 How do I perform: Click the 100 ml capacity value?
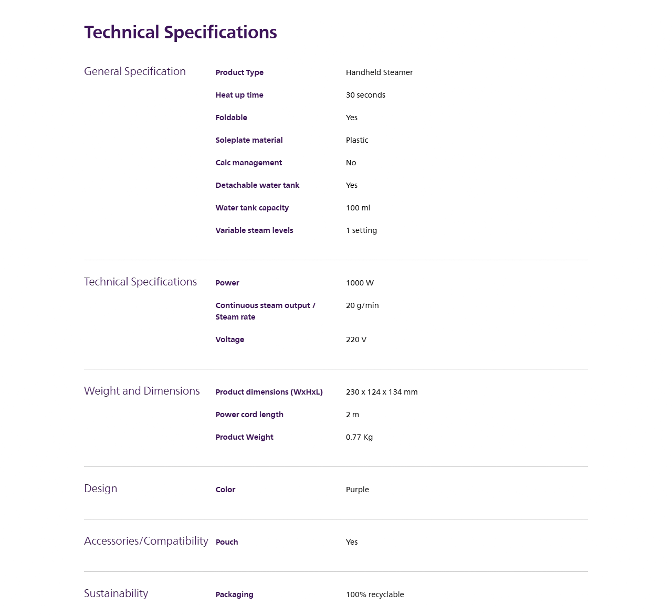click(x=358, y=208)
